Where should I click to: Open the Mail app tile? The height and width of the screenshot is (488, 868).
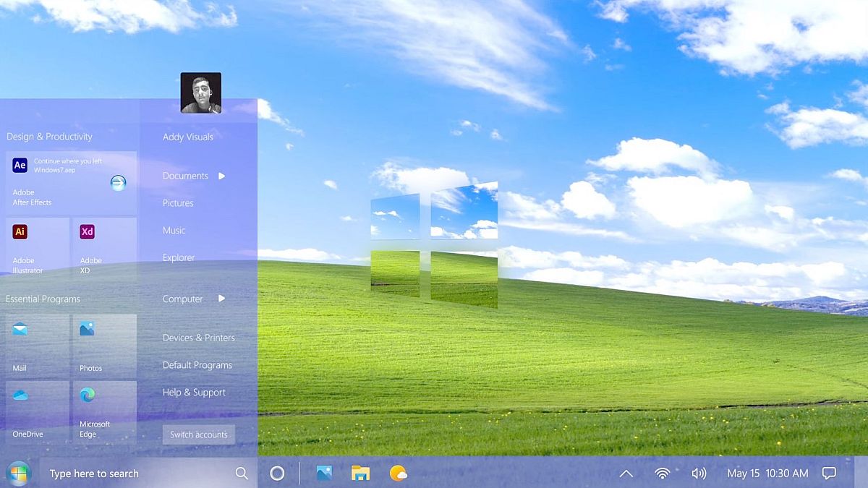(x=38, y=345)
